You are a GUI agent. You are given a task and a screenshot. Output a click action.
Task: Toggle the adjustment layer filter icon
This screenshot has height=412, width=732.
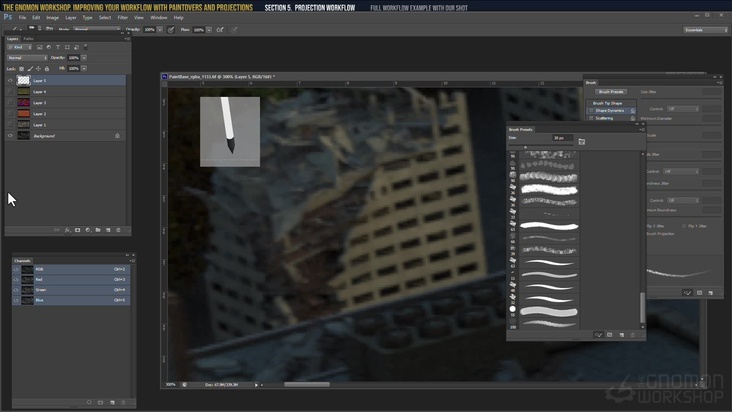(49, 47)
